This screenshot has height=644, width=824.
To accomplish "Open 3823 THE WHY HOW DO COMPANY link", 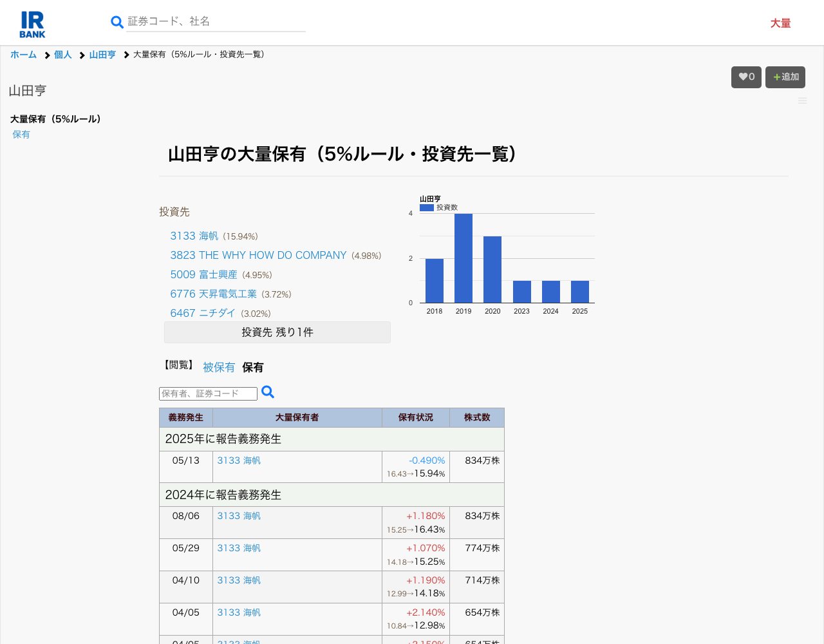I will pyautogui.click(x=258, y=256).
